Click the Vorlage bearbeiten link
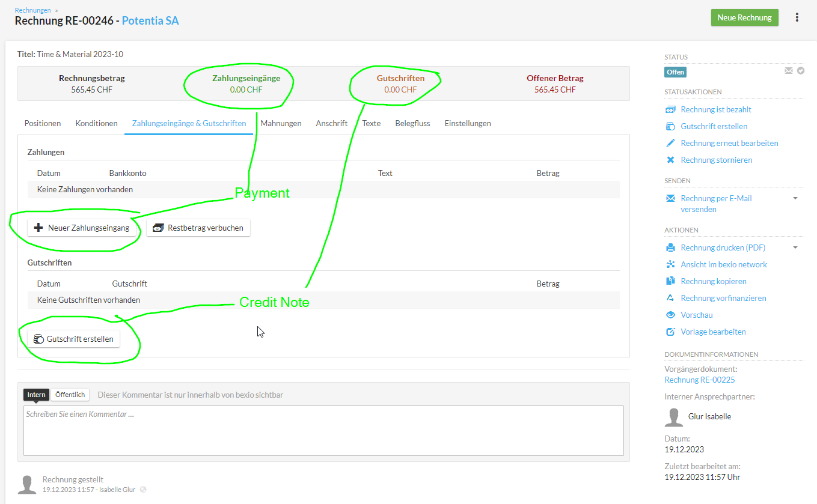817x504 pixels. coord(713,332)
